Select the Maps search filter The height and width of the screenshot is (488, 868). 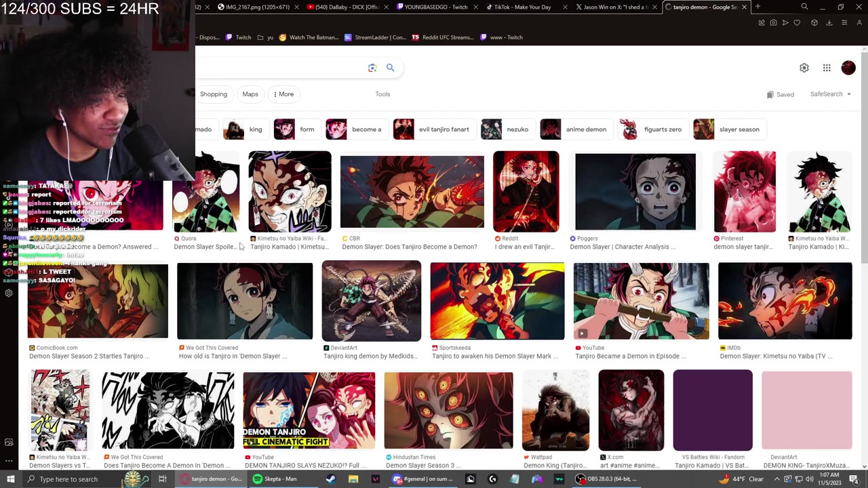[250, 94]
